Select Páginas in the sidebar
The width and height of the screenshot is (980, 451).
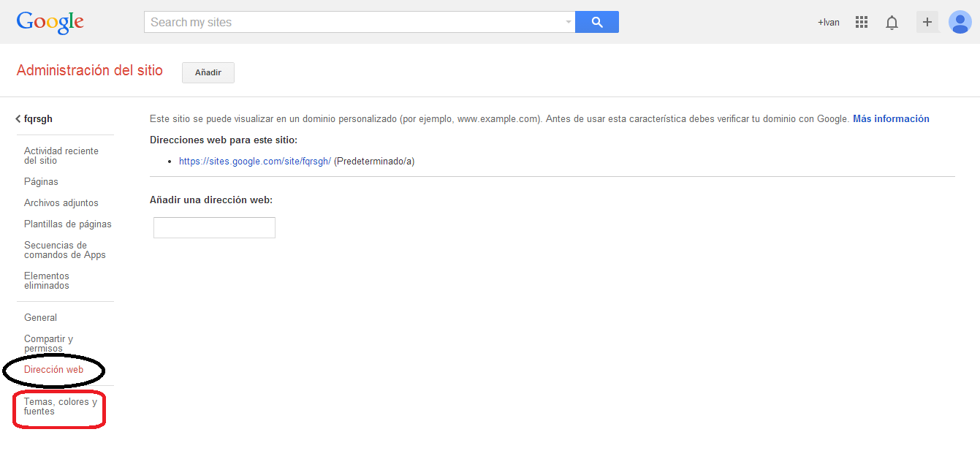point(41,182)
